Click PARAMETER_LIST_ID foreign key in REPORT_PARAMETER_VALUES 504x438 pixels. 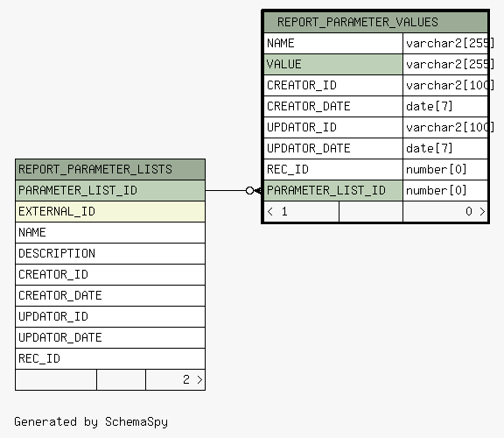333,190
